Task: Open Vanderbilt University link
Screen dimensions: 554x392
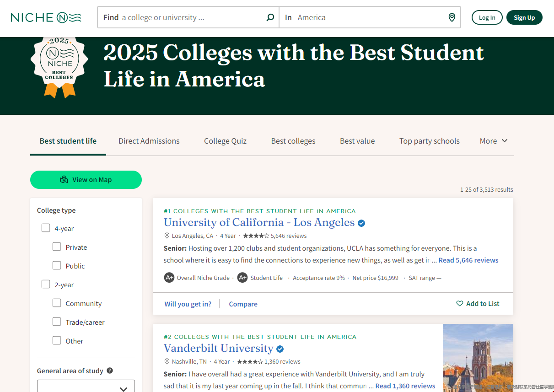Action: [219, 349]
